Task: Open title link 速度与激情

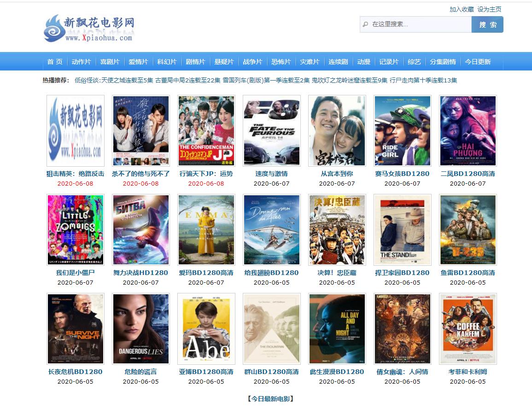Action: click(x=272, y=174)
